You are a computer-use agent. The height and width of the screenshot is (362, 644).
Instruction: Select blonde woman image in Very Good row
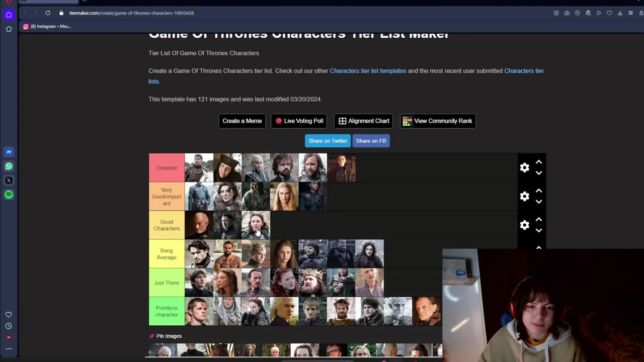[x=284, y=197]
